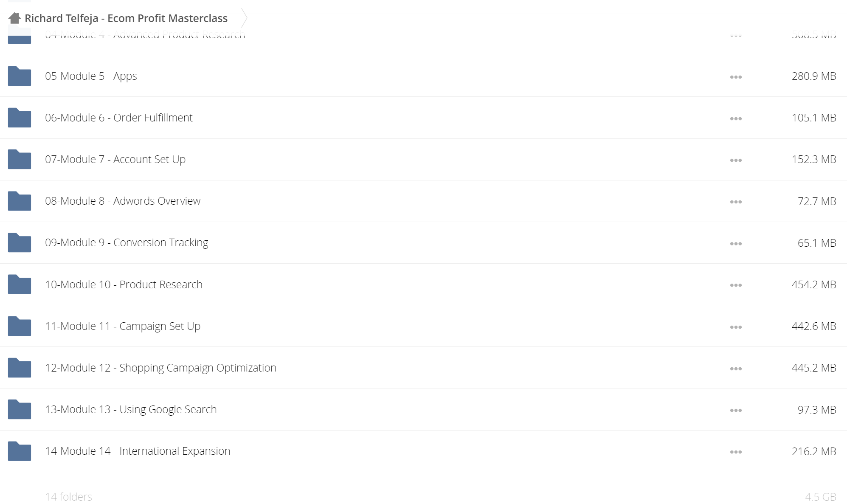Open folder icon for Module 5 - Apps
847x504 pixels.
20,76
